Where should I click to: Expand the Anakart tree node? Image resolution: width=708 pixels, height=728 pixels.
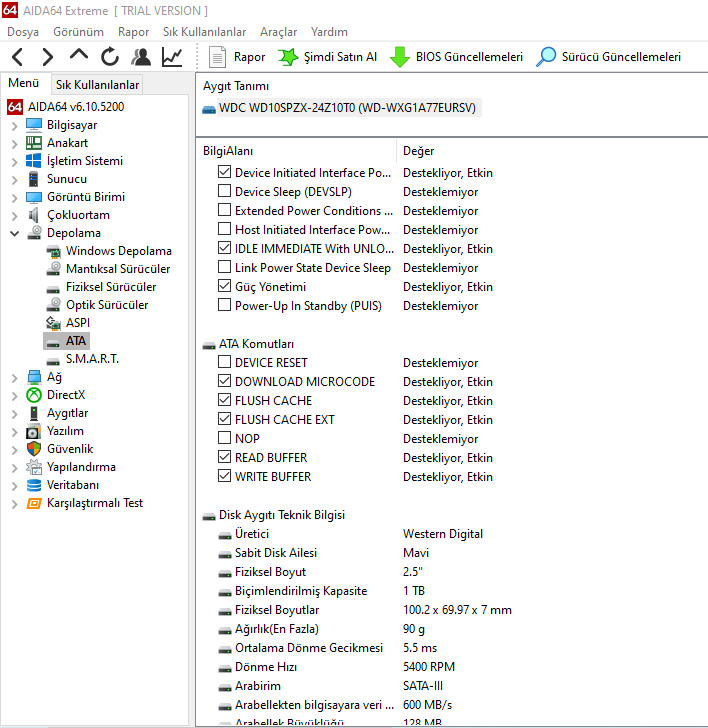14,144
